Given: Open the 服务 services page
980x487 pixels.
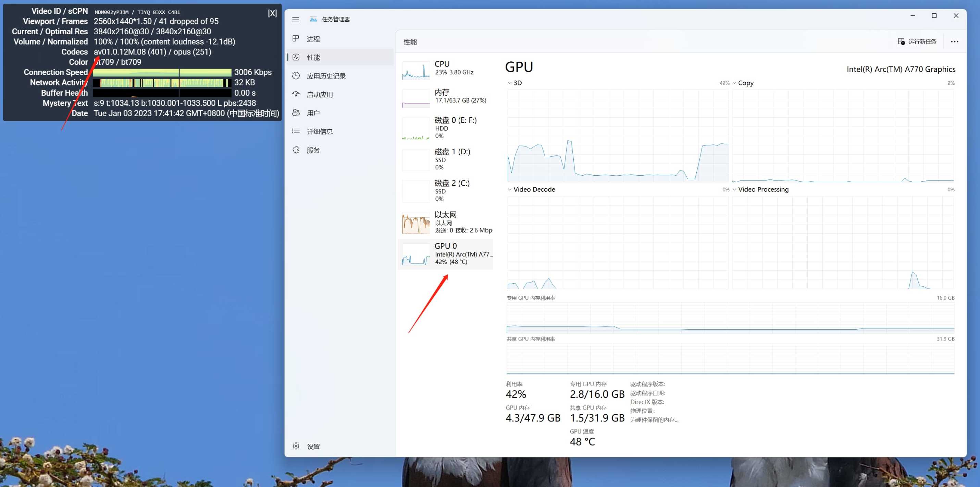Looking at the screenshot, I should pyautogui.click(x=313, y=150).
